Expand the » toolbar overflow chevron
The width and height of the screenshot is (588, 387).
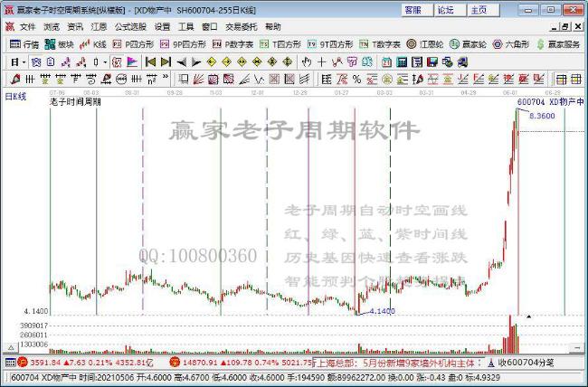(166, 77)
